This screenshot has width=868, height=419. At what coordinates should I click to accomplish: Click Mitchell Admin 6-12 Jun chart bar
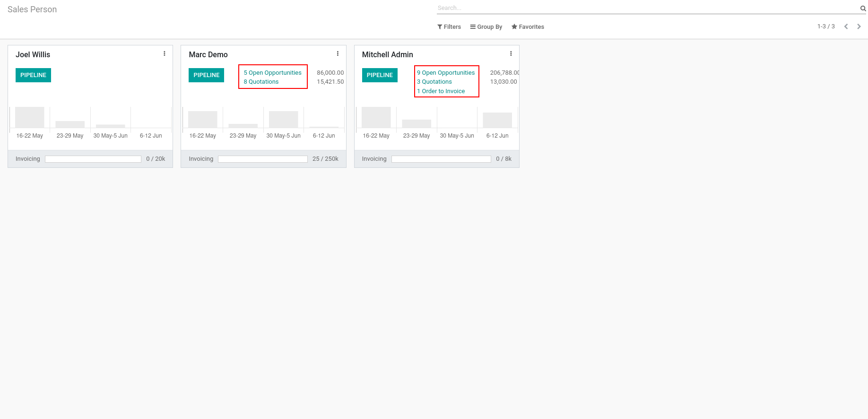tap(497, 120)
